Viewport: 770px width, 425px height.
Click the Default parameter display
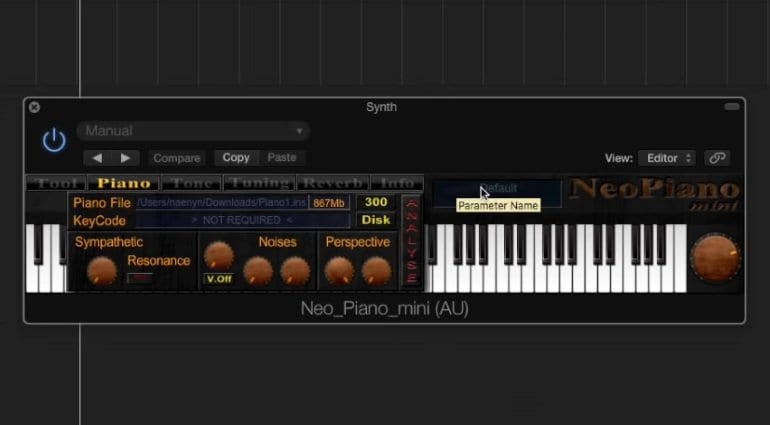click(497, 193)
